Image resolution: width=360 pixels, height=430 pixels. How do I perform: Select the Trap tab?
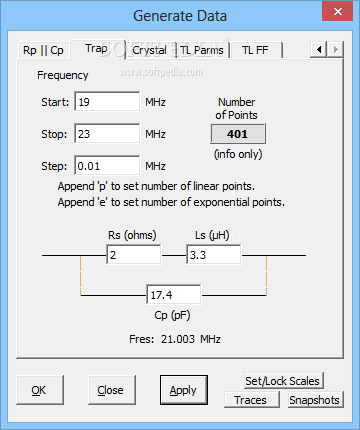97,49
